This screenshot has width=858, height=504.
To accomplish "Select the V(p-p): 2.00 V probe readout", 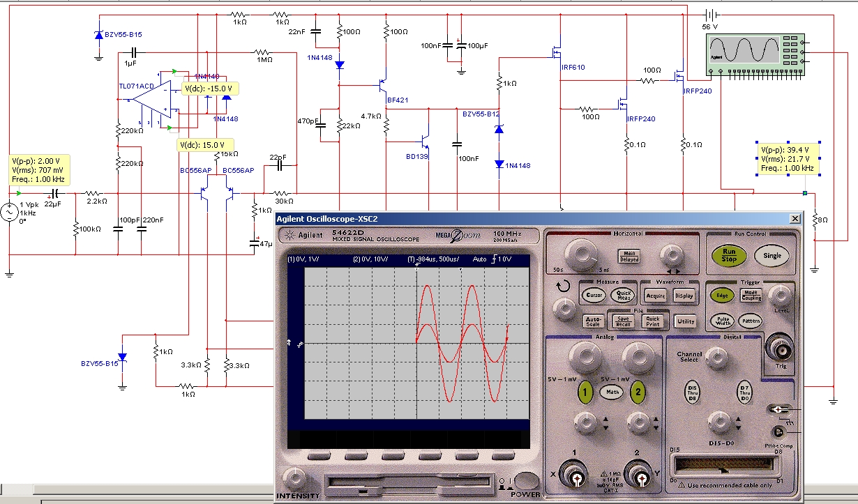I will click(39, 170).
